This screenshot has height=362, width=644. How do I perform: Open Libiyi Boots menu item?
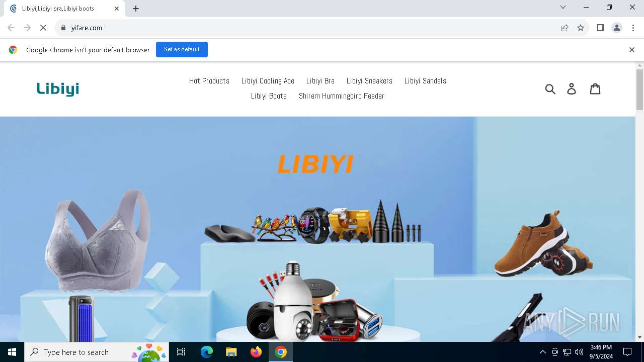[x=269, y=96]
